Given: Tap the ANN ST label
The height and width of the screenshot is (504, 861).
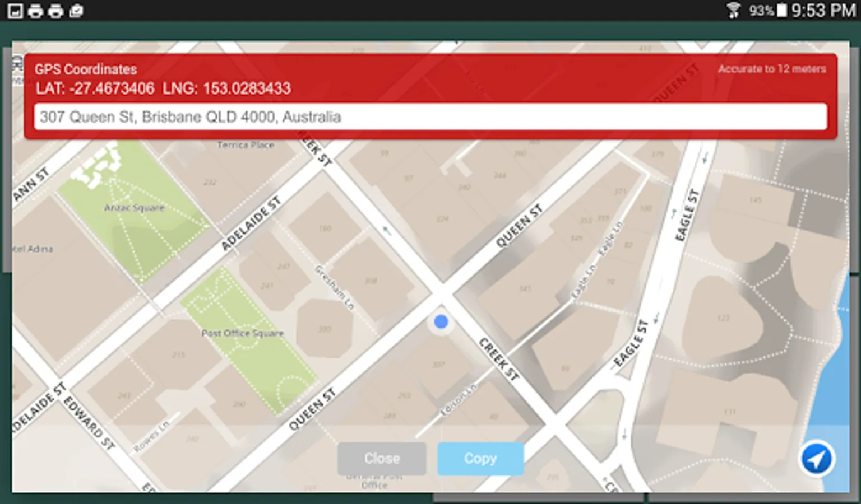Looking at the screenshot, I should pos(31,184).
